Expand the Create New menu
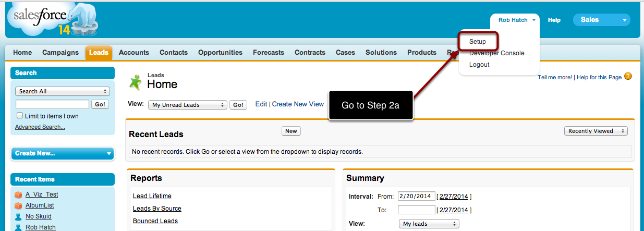The image size is (644, 231). [x=63, y=153]
